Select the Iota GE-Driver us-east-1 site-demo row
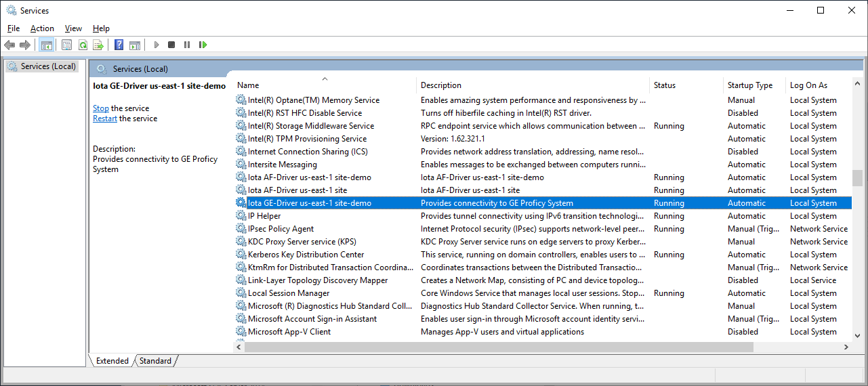 543,203
